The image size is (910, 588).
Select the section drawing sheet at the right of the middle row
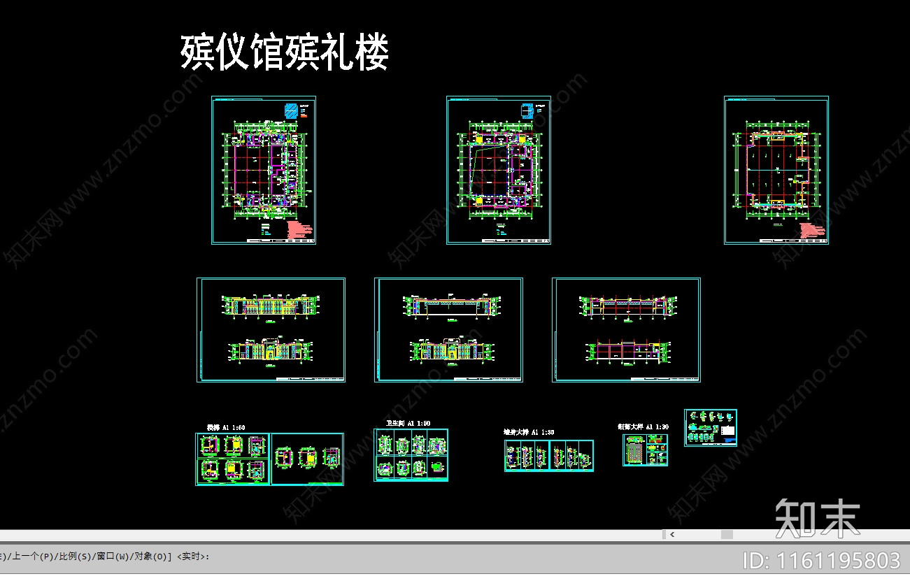pos(626,330)
